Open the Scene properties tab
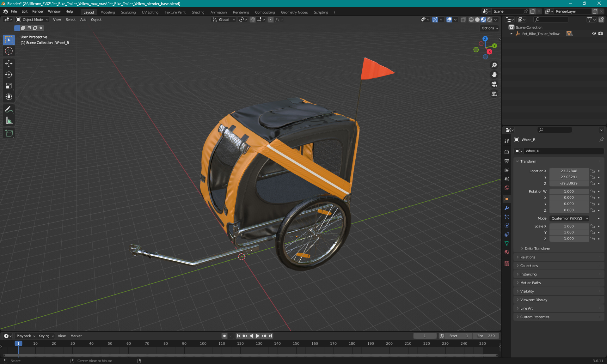Image resolution: width=607 pixels, height=364 pixels. coord(507,179)
